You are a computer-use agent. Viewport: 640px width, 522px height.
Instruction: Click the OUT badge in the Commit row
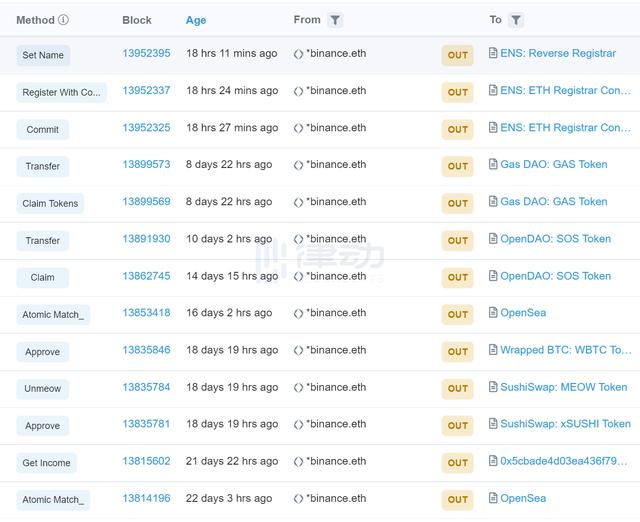point(457,129)
